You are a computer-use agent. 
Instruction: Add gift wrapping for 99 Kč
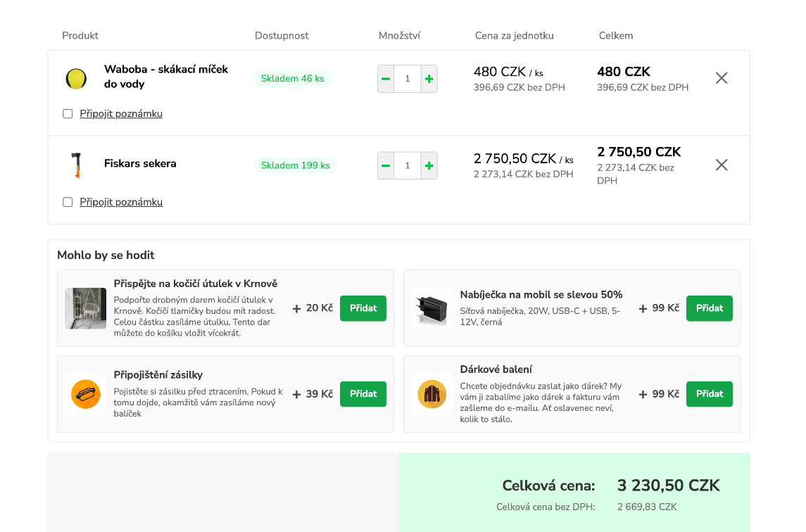pyautogui.click(x=709, y=394)
